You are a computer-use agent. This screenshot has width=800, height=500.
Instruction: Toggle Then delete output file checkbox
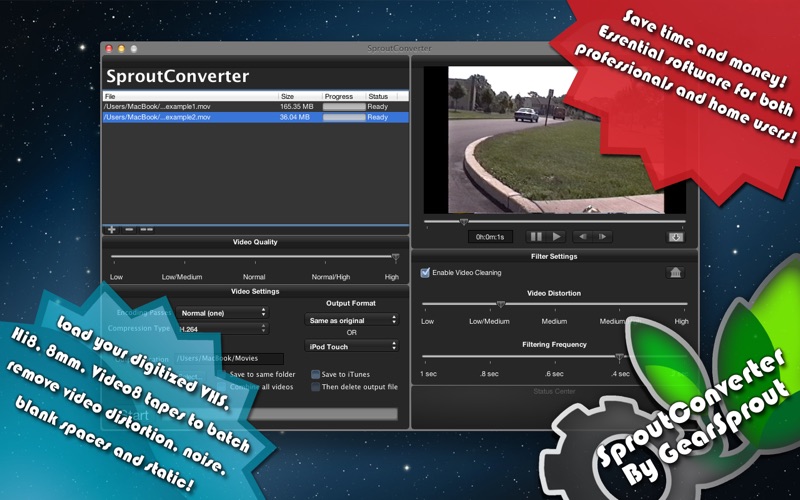(x=315, y=387)
